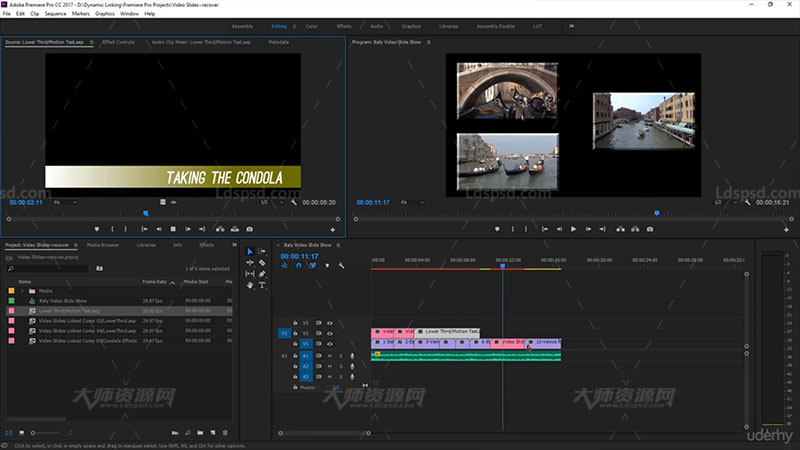Toggle Snap in timeline
Screen dimensions: 800x450
(298, 266)
